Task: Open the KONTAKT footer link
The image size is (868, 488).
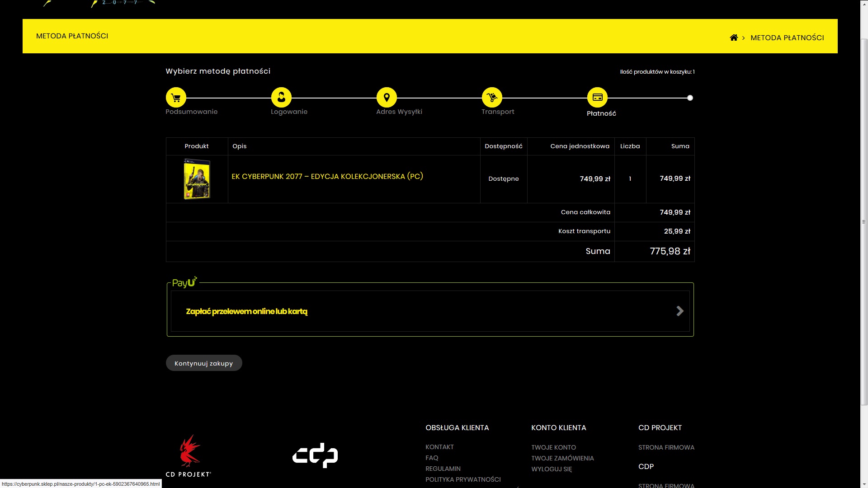Action: [439, 447]
